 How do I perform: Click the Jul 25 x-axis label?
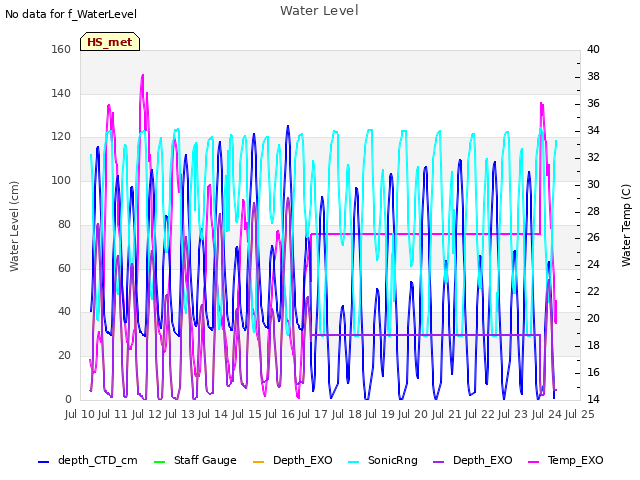point(580,414)
